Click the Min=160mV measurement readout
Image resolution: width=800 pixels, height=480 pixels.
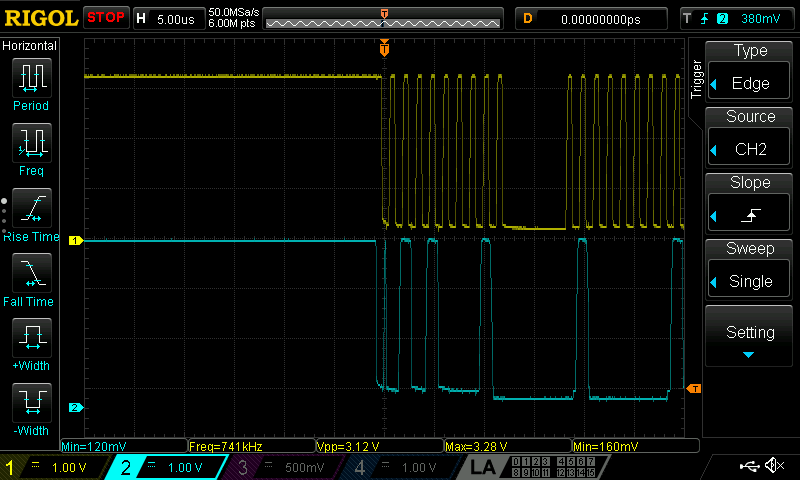click(x=636, y=446)
